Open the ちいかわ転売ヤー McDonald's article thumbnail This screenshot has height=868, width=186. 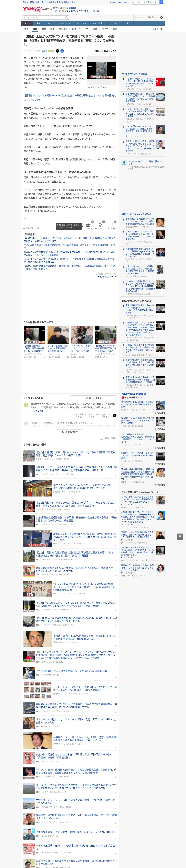[38, 488]
